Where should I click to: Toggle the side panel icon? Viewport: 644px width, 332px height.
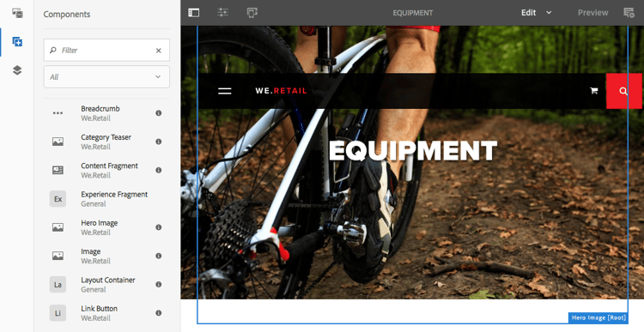193,13
